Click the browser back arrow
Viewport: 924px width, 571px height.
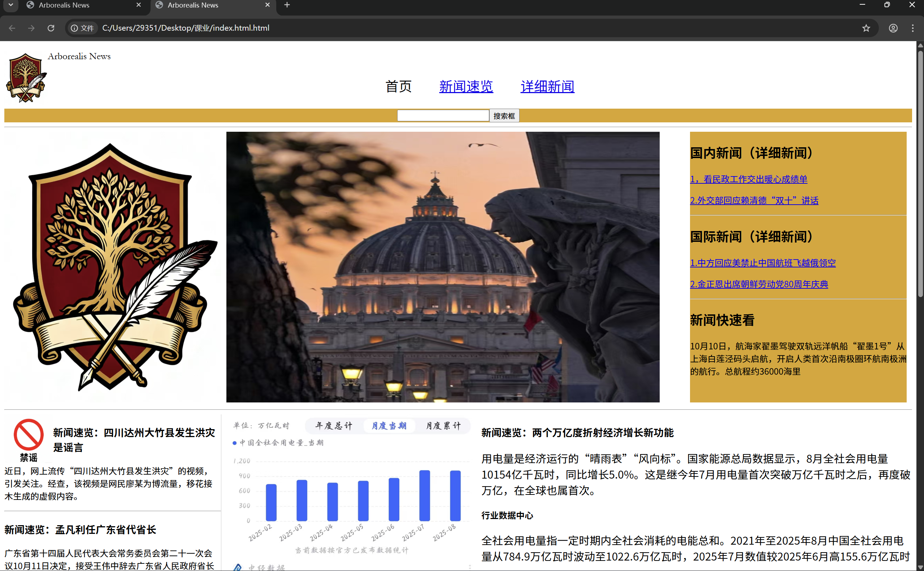(x=12, y=28)
